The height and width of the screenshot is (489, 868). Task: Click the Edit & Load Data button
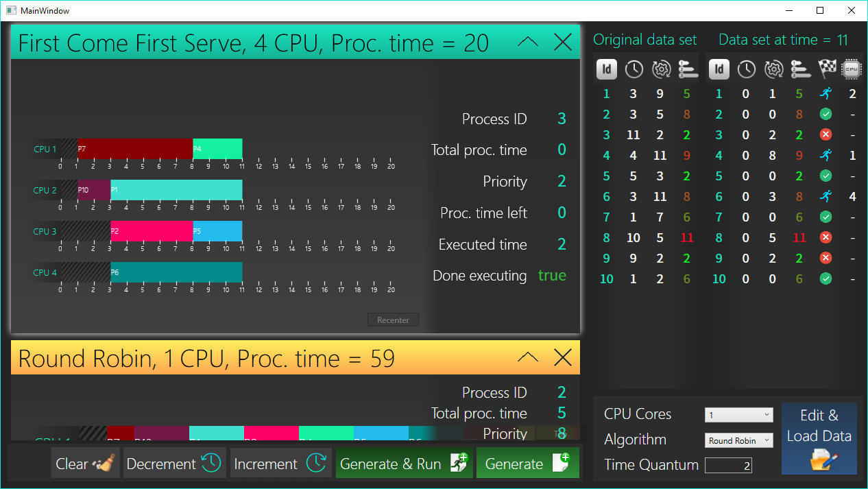[x=819, y=439]
